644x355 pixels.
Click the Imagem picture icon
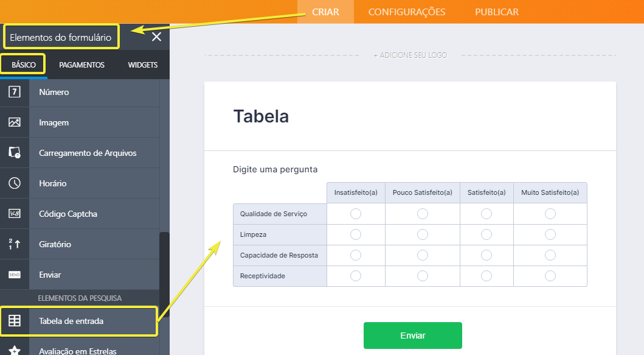click(15, 122)
